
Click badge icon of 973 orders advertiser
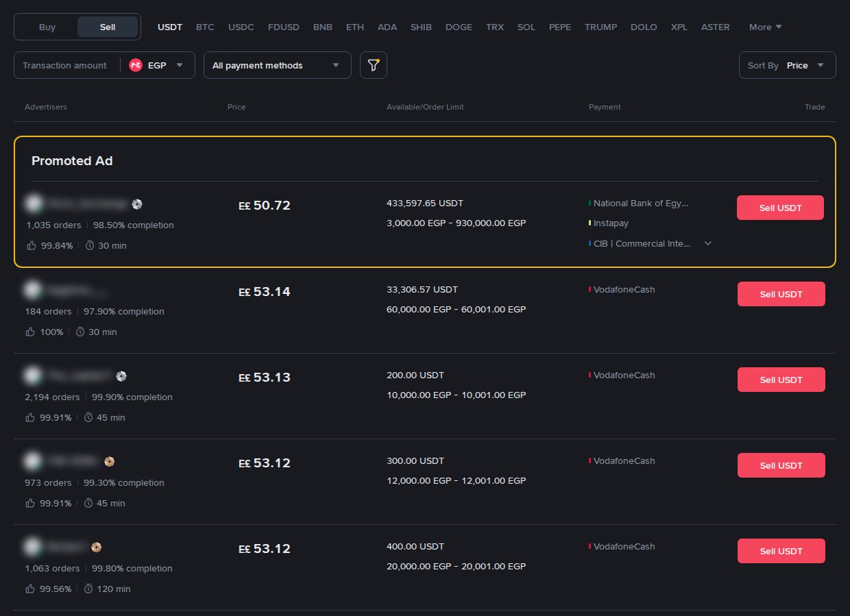click(109, 462)
